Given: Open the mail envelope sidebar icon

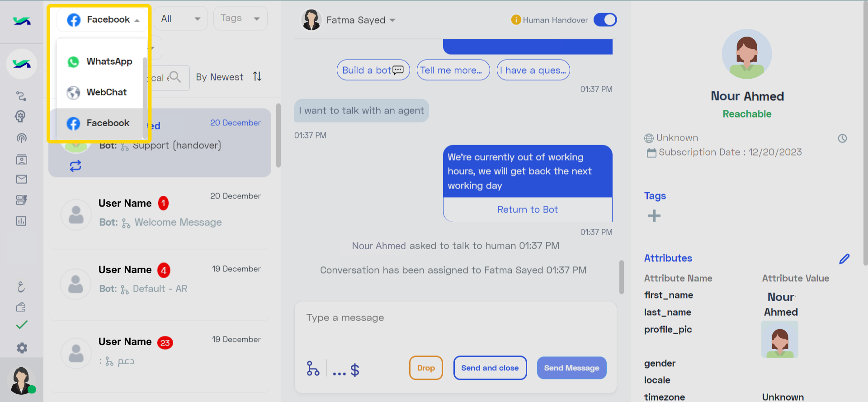Looking at the screenshot, I should click(x=22, y=180).
